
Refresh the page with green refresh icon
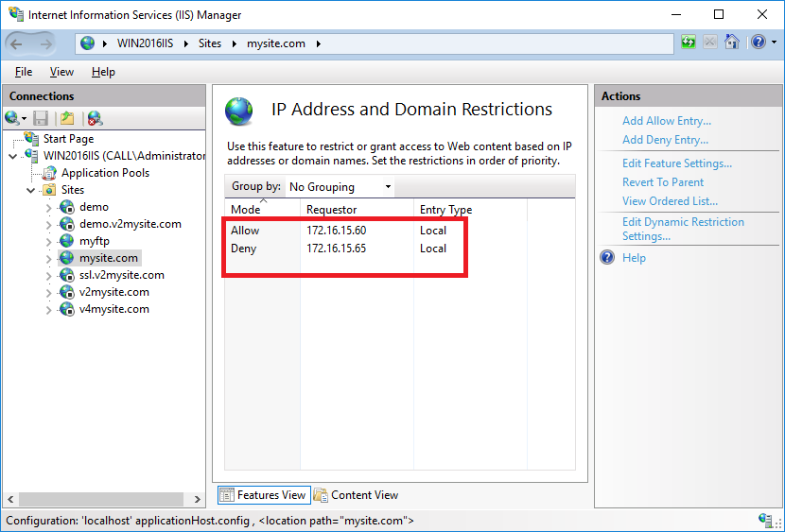(689, 42)
